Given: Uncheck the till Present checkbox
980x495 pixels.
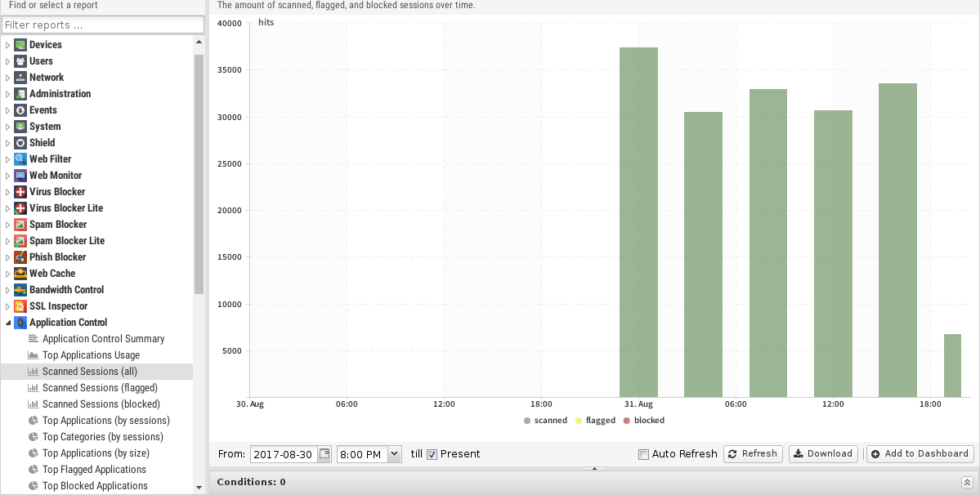Looking at the screenshot, I should [x=432, y=454].
